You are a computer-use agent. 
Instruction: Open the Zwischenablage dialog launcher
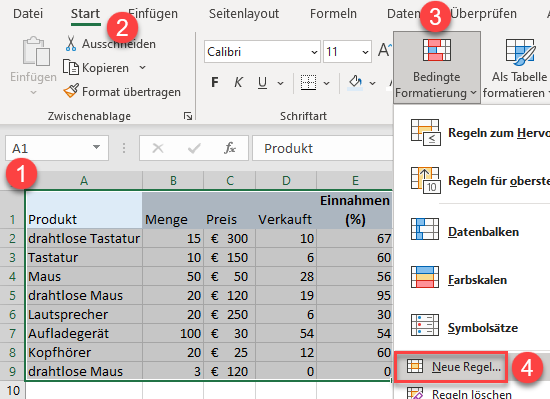(188, 116)
